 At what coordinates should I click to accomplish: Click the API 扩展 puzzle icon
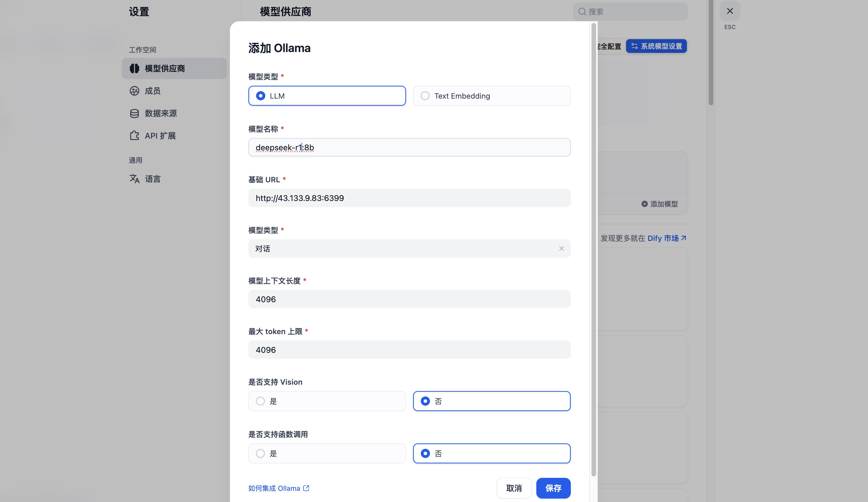click(134, 136)
